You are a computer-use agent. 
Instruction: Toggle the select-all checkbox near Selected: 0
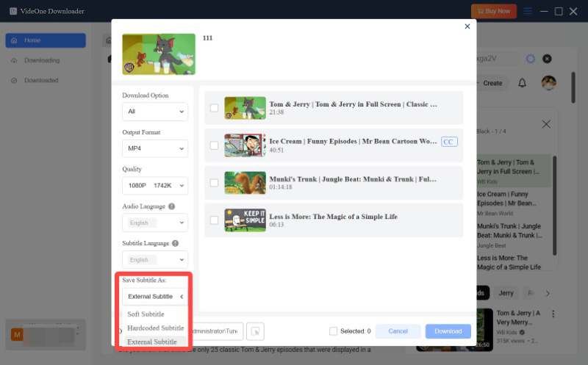click(x=334, y=331)
